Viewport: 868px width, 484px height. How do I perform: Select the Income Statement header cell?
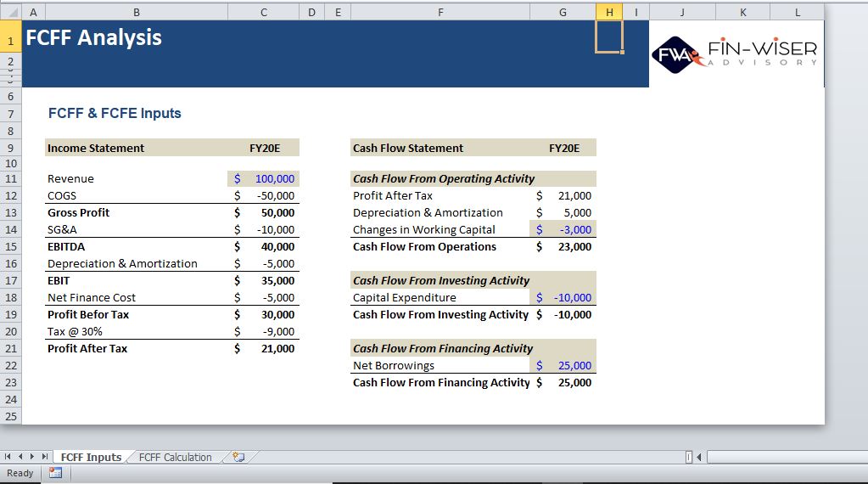pos(136,148)
